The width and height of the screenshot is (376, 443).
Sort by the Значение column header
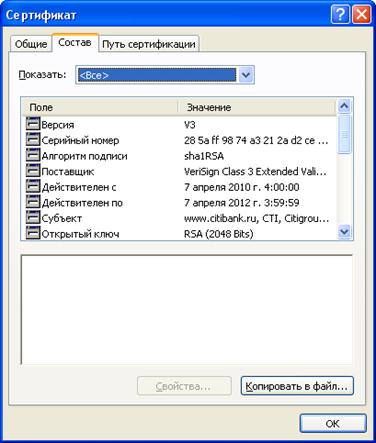click(x=257, y=107)
